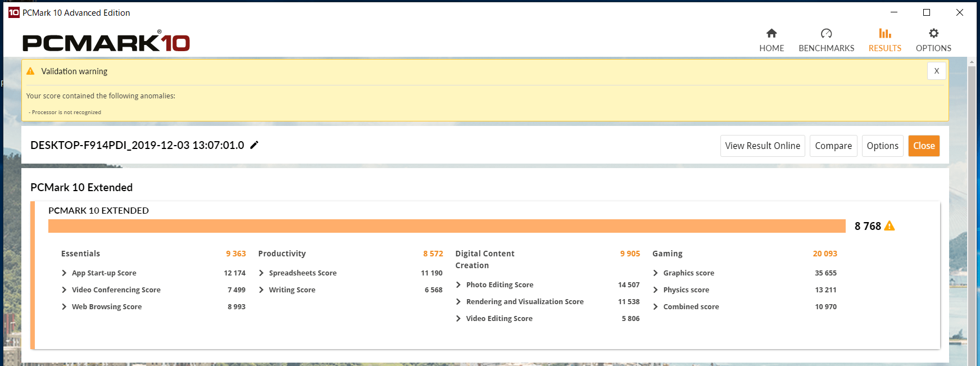Expand Spreadsheets Score details

[x=261, y=273]
